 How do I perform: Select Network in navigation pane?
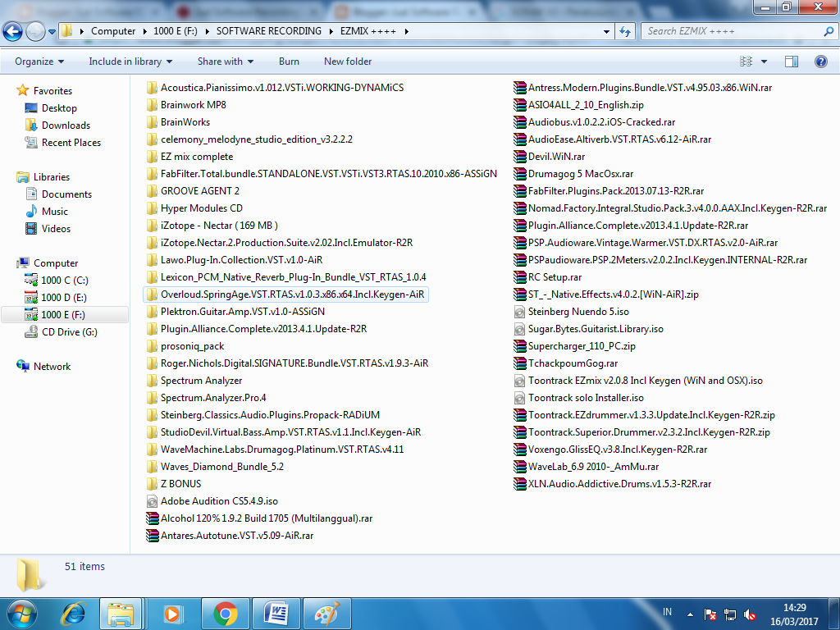[52, 367]
